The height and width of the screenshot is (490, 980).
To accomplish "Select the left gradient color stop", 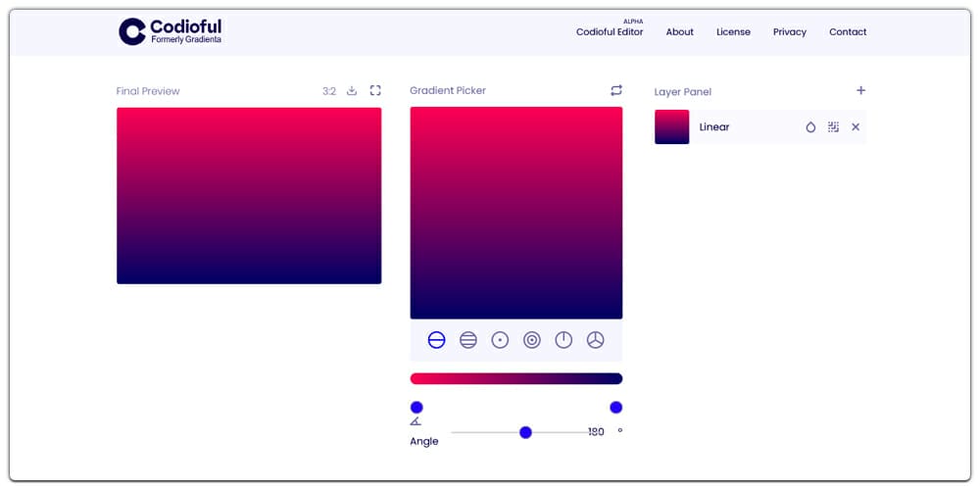I will click(x=416, y=408).
